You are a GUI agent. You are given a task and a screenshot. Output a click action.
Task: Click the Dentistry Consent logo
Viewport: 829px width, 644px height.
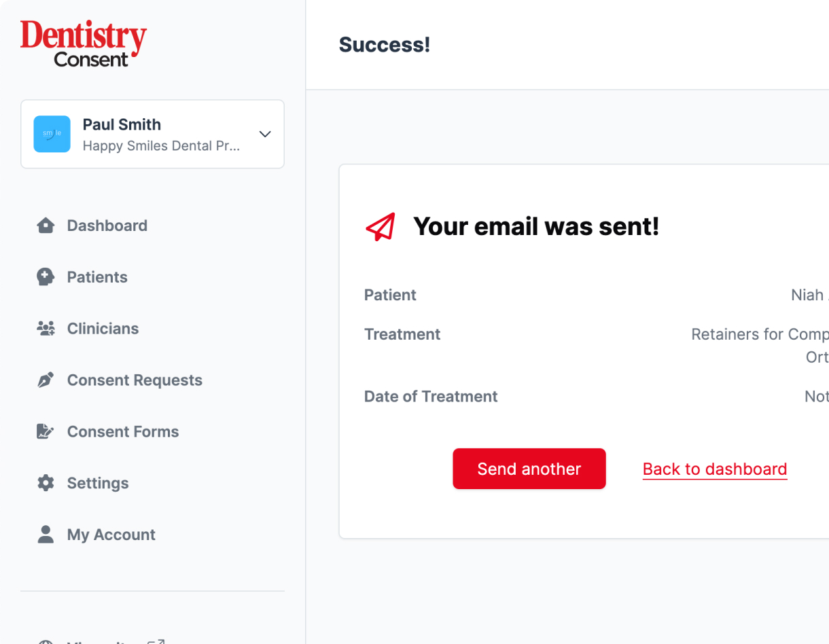(x=84, y=44)
